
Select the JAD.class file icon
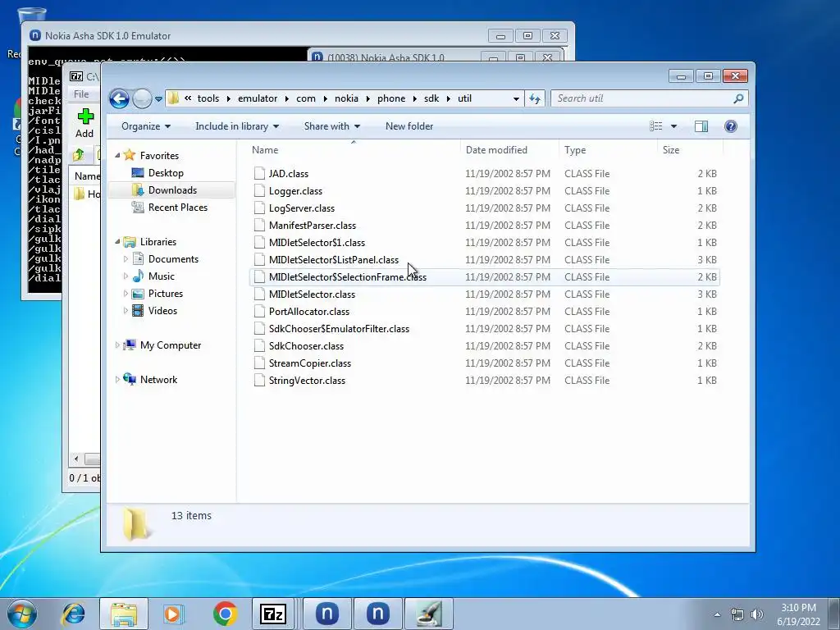(259, 173)
